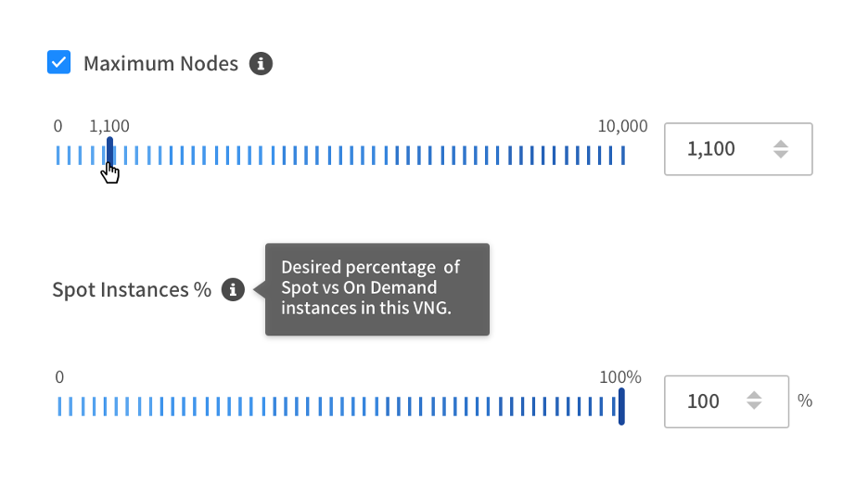Click the 100% label above the Spot slider
868x495 pixels.
(x=620, y=377)
